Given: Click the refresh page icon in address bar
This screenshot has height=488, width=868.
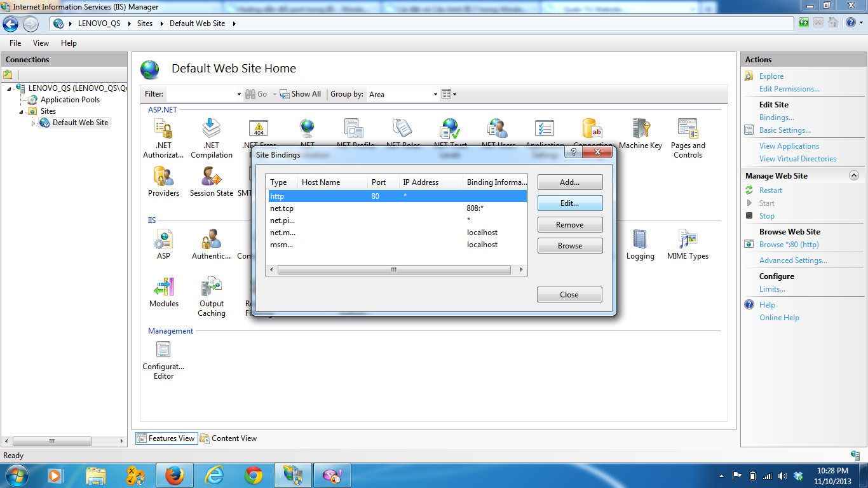Looking at the screenshot, I should (804, 23).
